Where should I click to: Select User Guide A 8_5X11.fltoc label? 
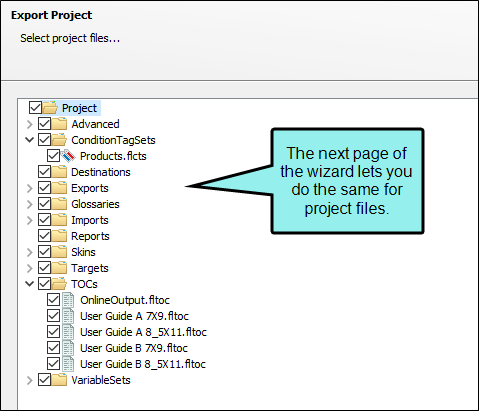click(x=143, y=332)
